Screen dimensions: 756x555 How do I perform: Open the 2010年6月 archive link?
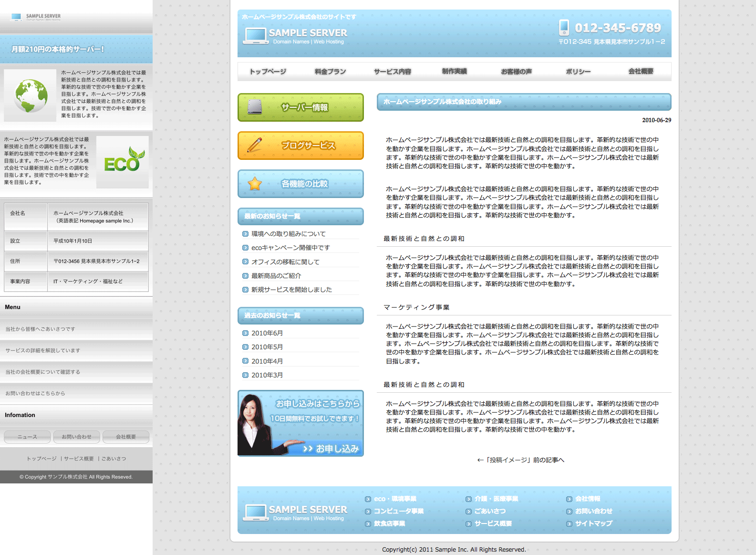tap(267, 333)
